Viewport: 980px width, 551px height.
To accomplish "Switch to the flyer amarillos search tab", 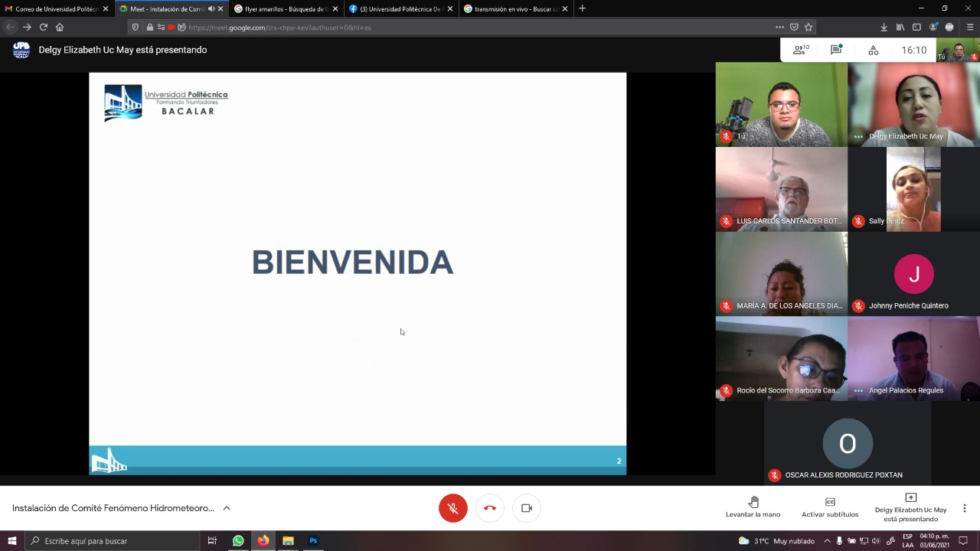I will click(286, 8).
